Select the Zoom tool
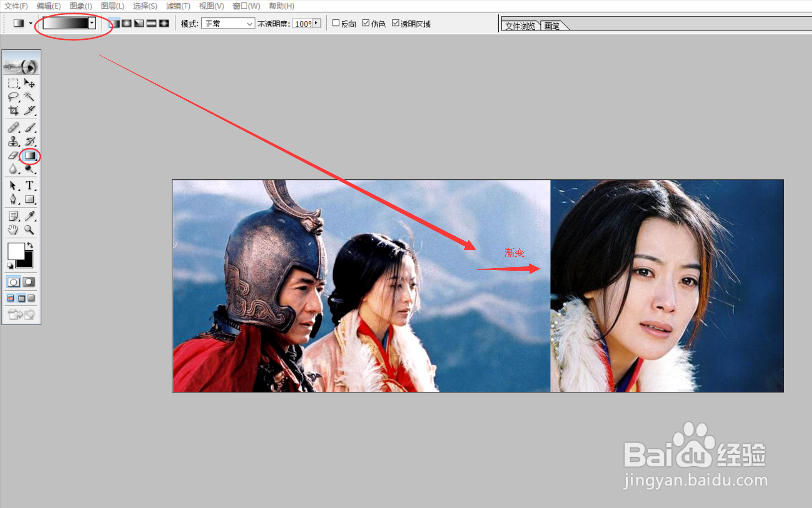 click(29, 230)
